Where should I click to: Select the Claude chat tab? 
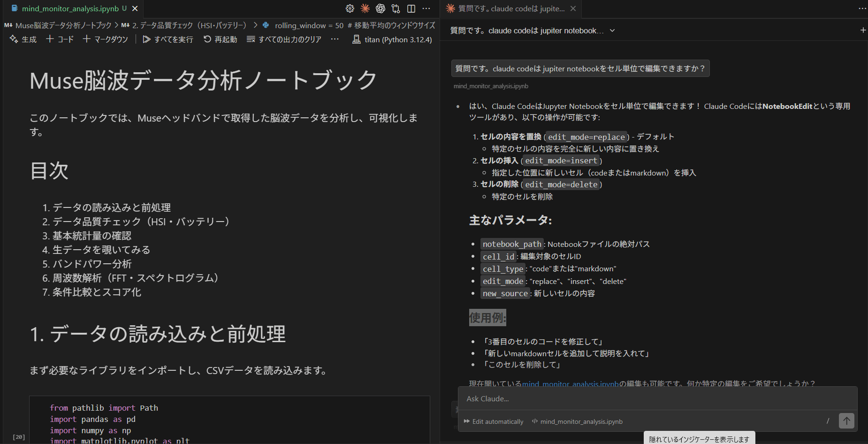coord(507,8)
